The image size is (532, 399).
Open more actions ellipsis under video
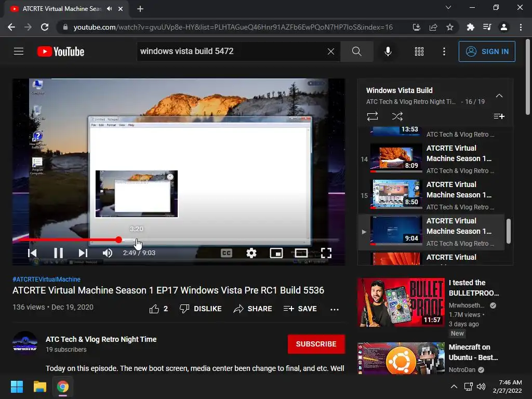tap(335, 309)
